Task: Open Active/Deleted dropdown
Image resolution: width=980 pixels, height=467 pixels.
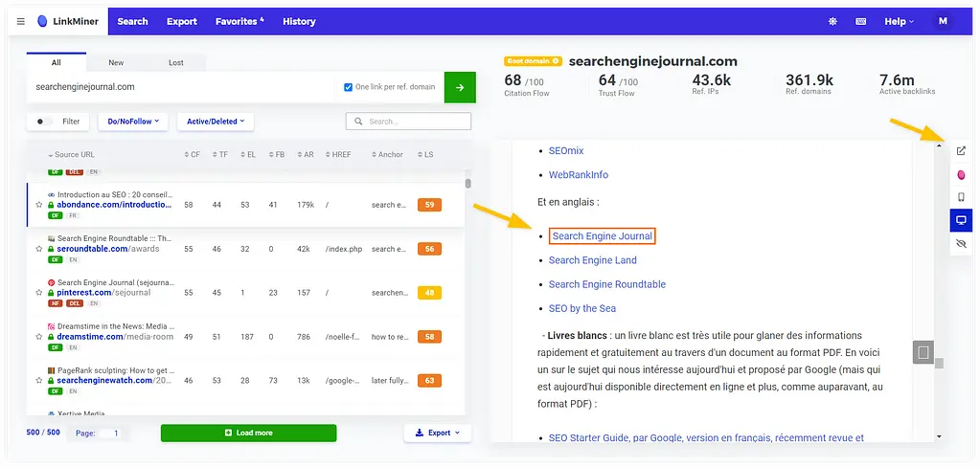Action: click(x=215, y=122)
